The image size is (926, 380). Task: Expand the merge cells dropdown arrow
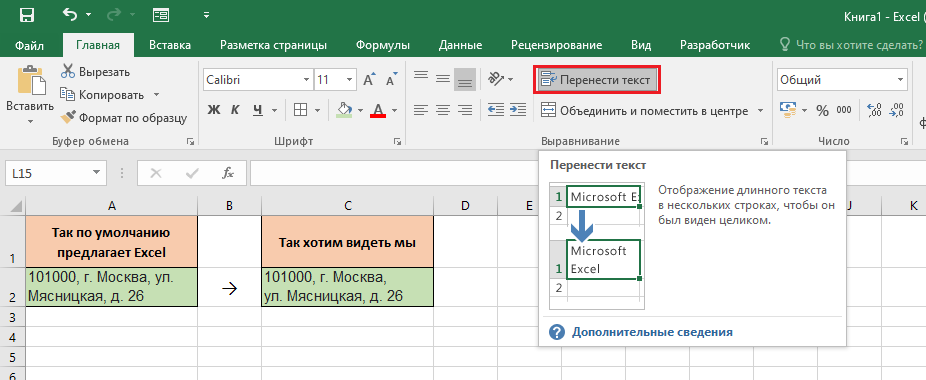760,111
